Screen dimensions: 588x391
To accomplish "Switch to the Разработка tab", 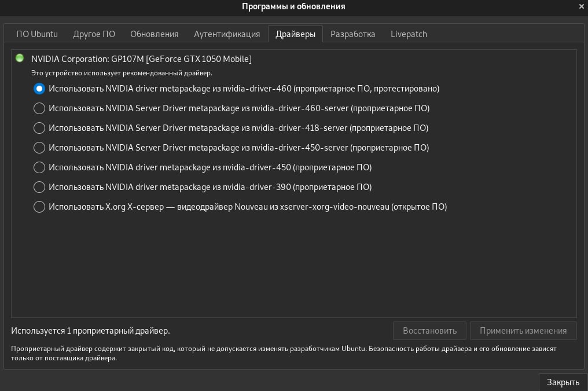I will pyautogui.click(x=353, y=34).
